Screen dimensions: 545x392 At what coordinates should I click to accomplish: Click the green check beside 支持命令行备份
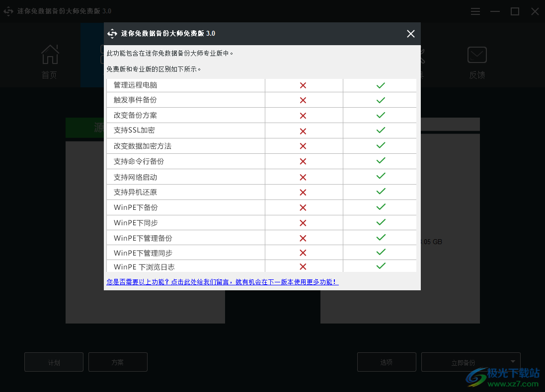[380, 161]
